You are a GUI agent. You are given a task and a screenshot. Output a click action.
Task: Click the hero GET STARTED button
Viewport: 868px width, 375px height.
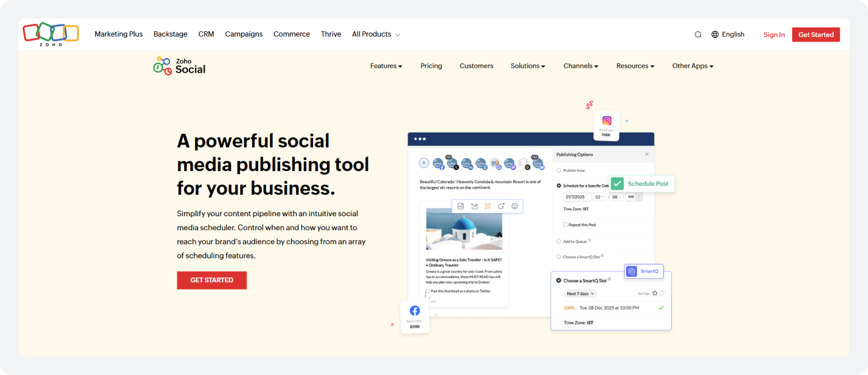(x=211, y=280)
